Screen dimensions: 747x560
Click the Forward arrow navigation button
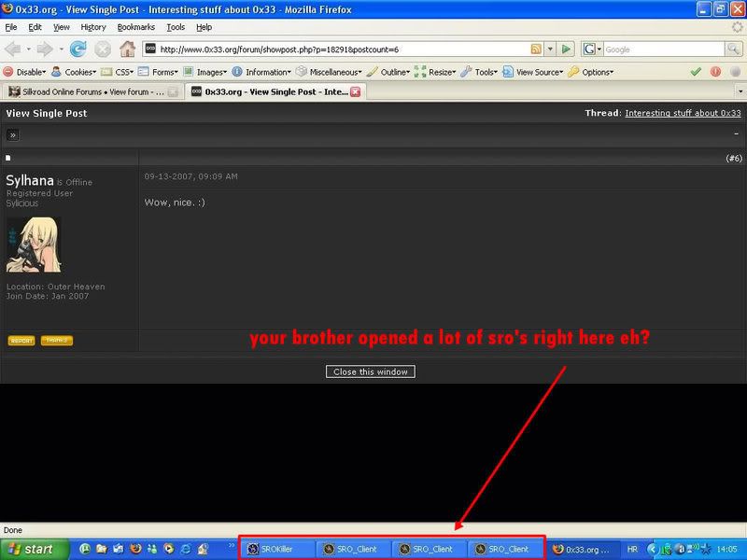coord(45,49)
